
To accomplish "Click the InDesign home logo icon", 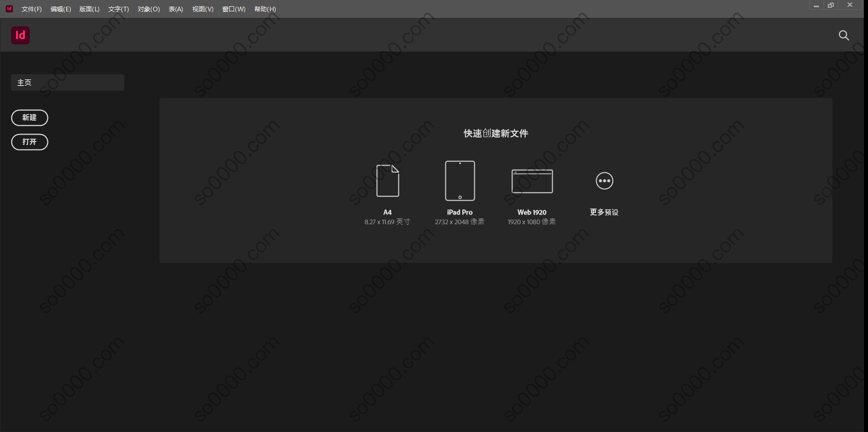I will click(x=21, y=35).
